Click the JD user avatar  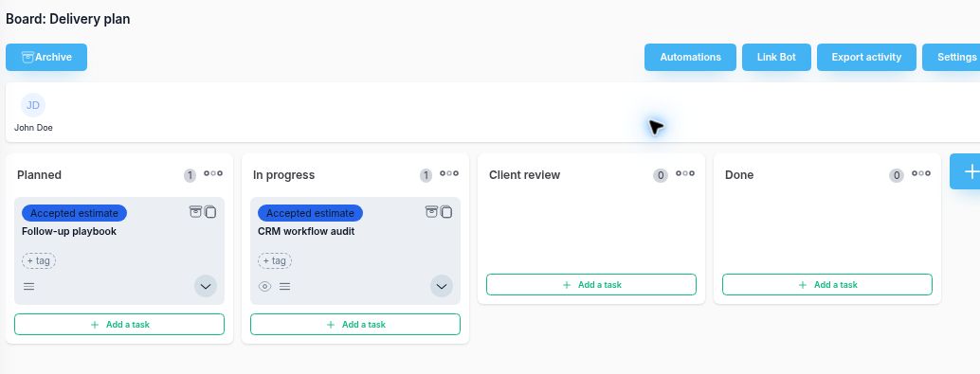[x=33, y=105]
